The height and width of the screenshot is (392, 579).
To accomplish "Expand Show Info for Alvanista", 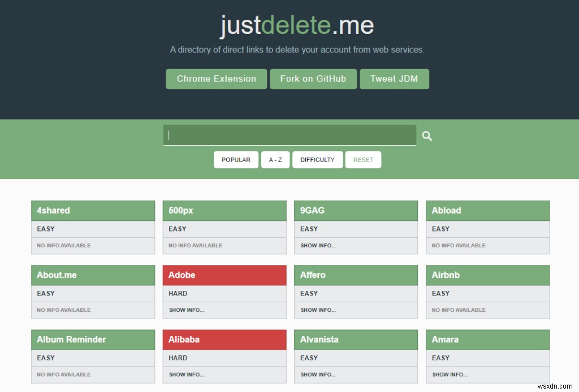I will [x=318, y=374].
